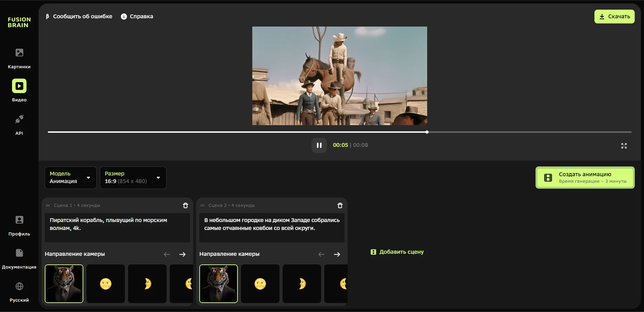Pause the video playback
The width and height of the screenshot is (644, 312).
coord(319,145)
